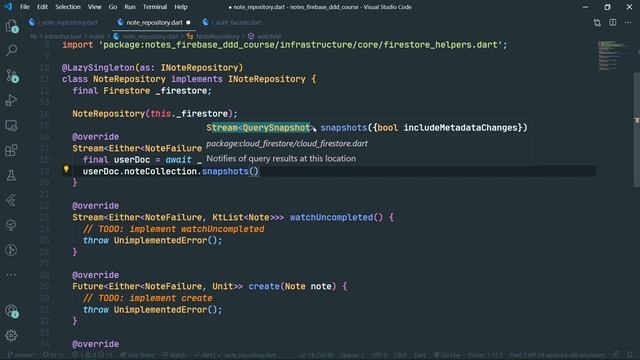The image size is (640, 360).
Task: Open the File menu
Action: (25, 7)
